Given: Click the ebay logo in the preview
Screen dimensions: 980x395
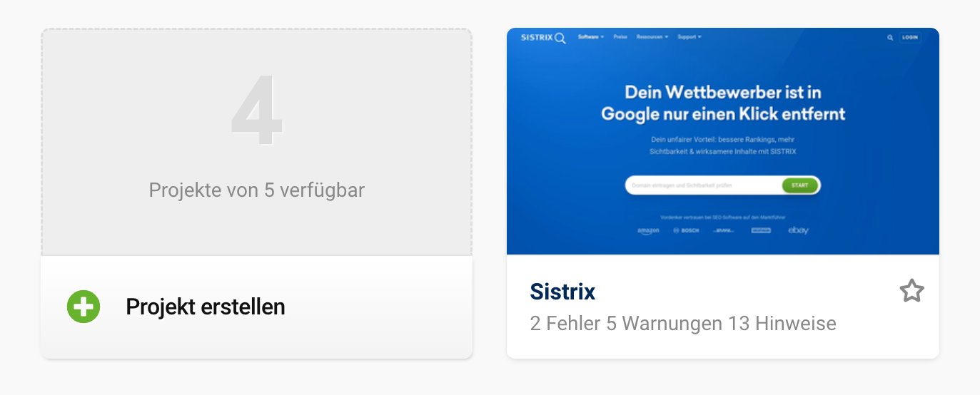Looking at the screenshot, I should [x=798, y=230].
